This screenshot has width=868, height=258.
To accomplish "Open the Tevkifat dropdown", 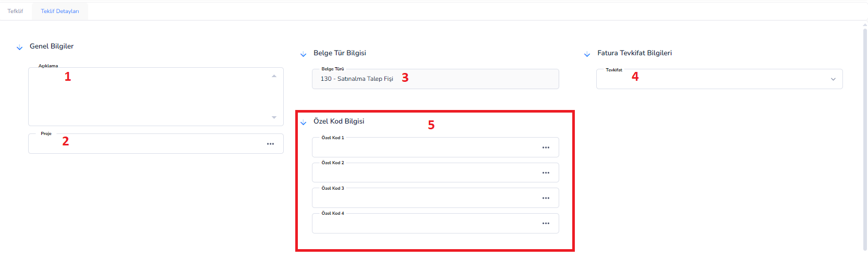I will point(719,79).
